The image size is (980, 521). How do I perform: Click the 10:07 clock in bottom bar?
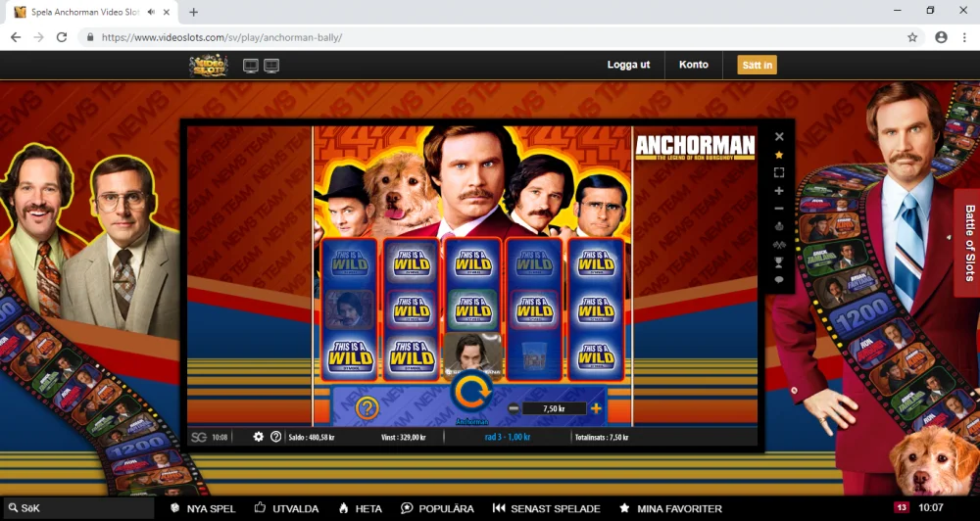tap(931, 508)
